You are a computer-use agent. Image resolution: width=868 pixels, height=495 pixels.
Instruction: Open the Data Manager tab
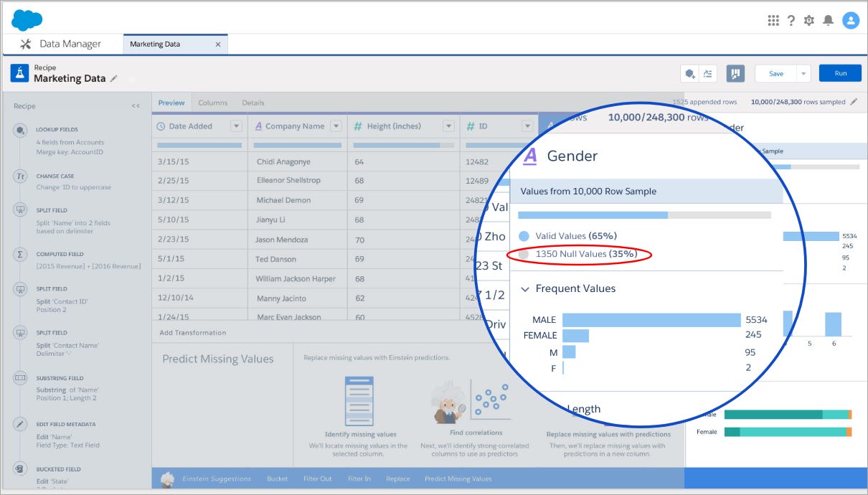(61, 44)
